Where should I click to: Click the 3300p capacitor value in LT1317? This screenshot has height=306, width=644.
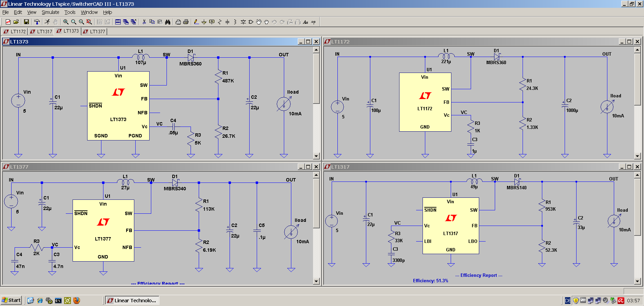pyautogui.click(x=398, y=261)
